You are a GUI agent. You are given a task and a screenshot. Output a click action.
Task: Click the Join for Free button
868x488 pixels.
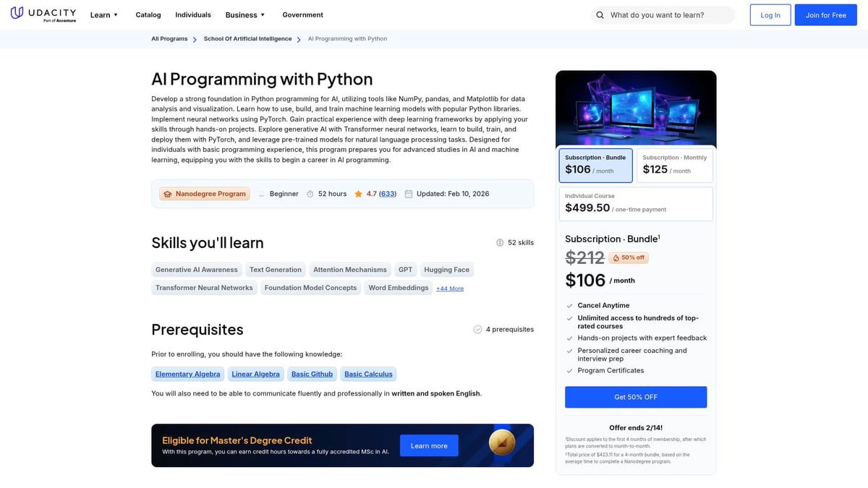(x=825, y=15)
